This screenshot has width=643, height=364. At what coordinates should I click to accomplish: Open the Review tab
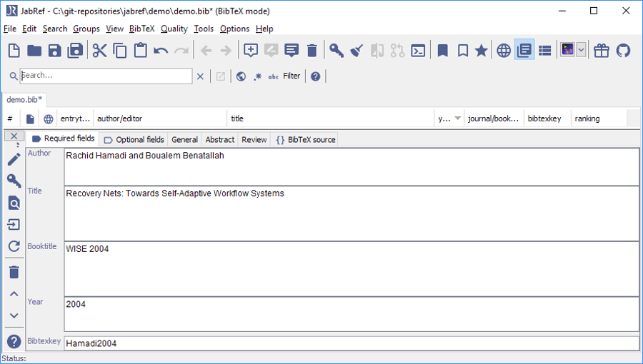tap(254, 140)
